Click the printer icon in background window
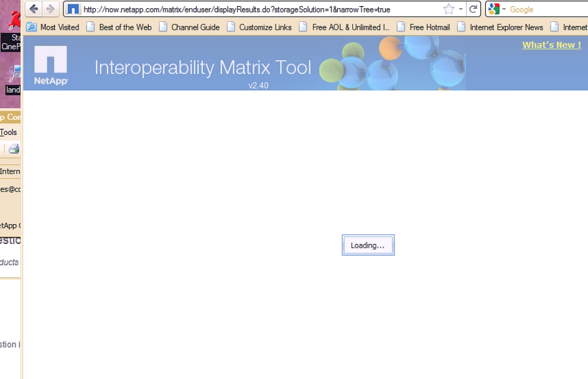Image resolution: width=588 pixels, height=379 pixels. (14, 149)
